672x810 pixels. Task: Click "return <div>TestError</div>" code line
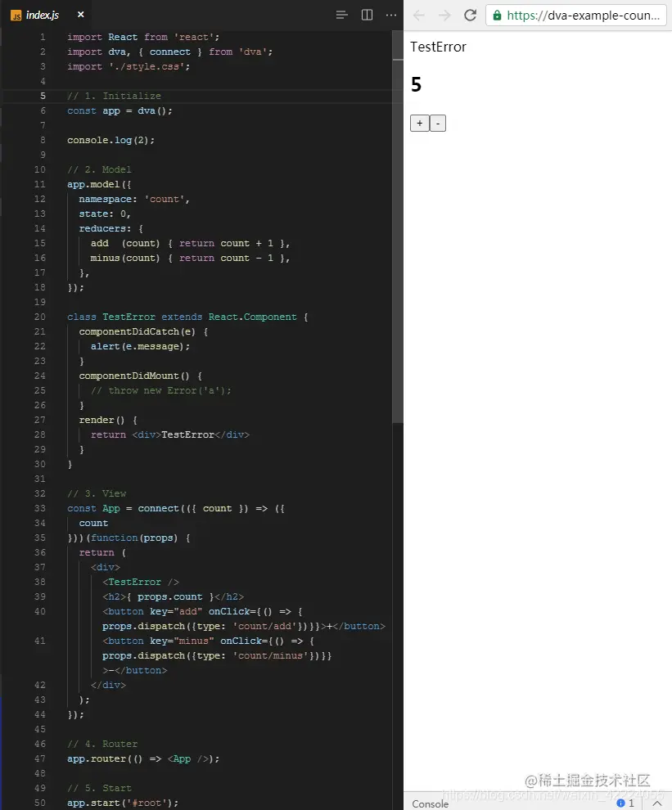170,434
